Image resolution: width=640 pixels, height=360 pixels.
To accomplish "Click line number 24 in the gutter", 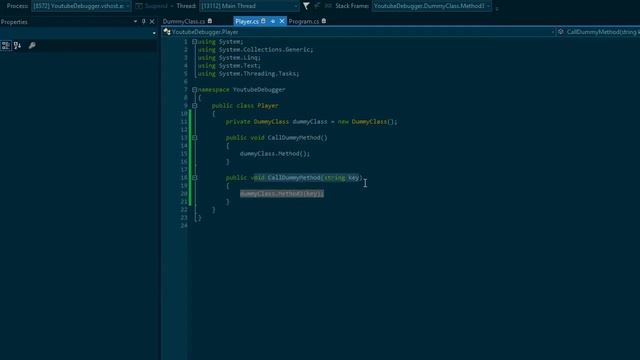I will coord(184,225).
